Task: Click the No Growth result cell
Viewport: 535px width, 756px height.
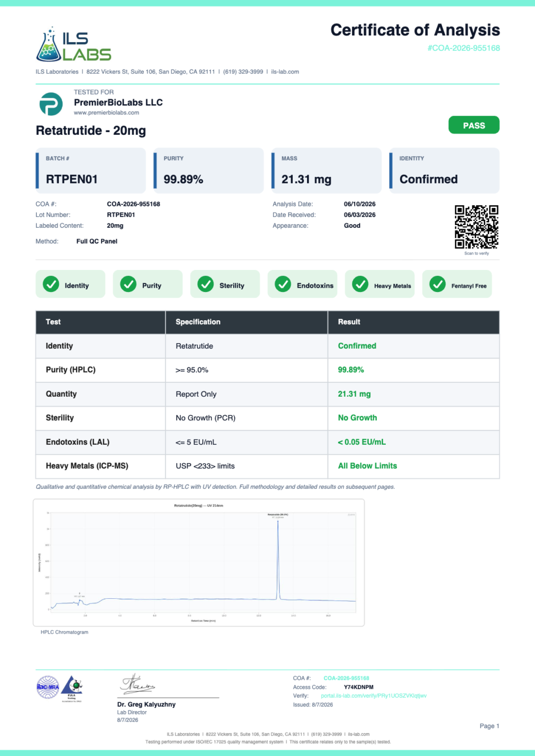Action: point(414,418)
